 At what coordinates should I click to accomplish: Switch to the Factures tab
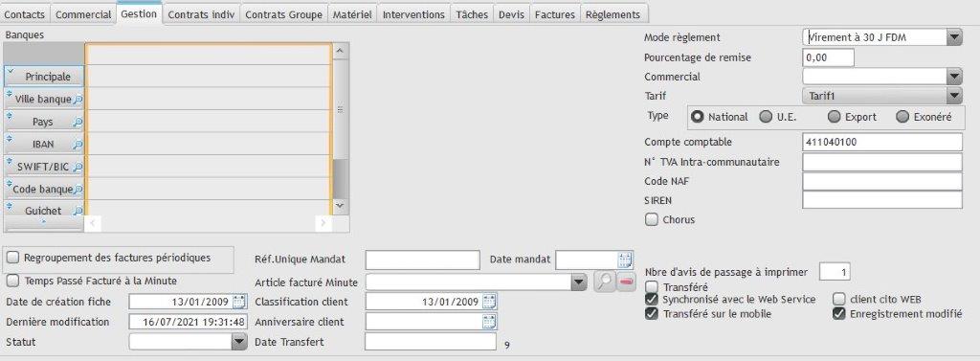[x=555, y=14]
